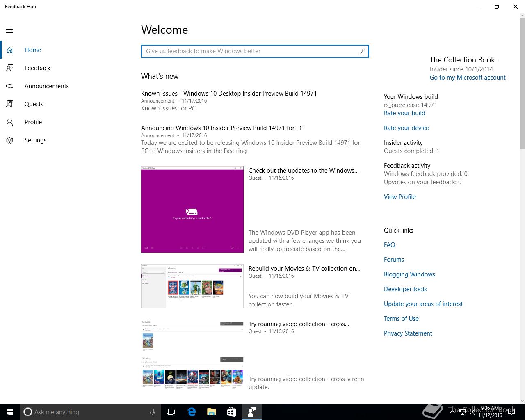Click the network icon in system tray
525x420 pixels.
click(x=462, y=412)
